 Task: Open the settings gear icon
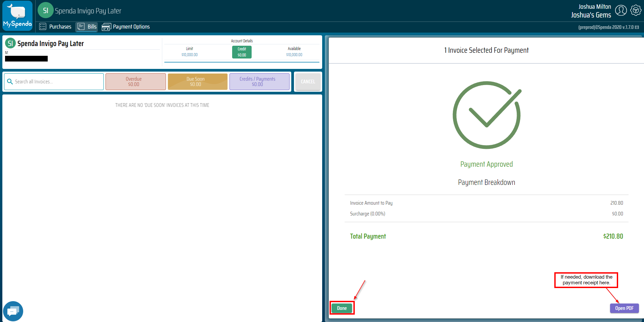pos(636,10)
